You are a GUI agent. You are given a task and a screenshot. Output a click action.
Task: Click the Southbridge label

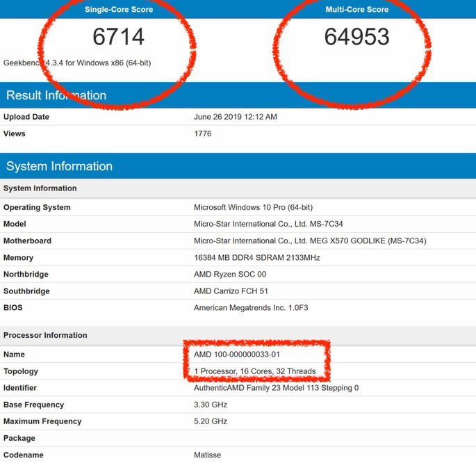26,291
